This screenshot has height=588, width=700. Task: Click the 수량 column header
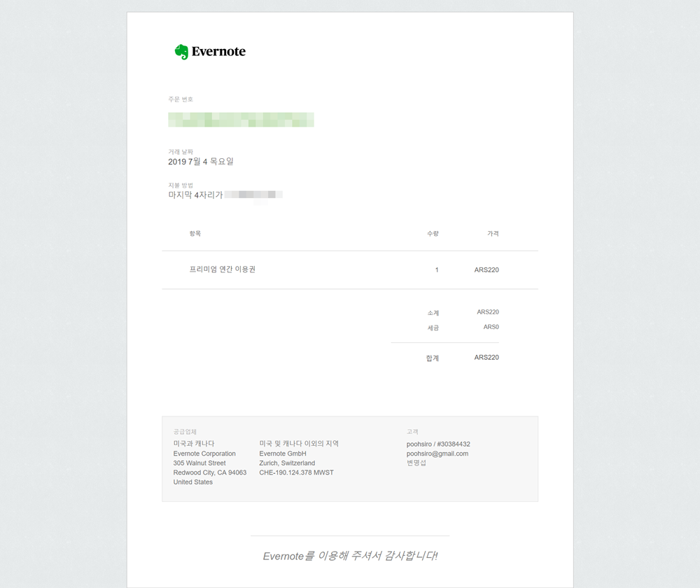(x=433, y=234)
